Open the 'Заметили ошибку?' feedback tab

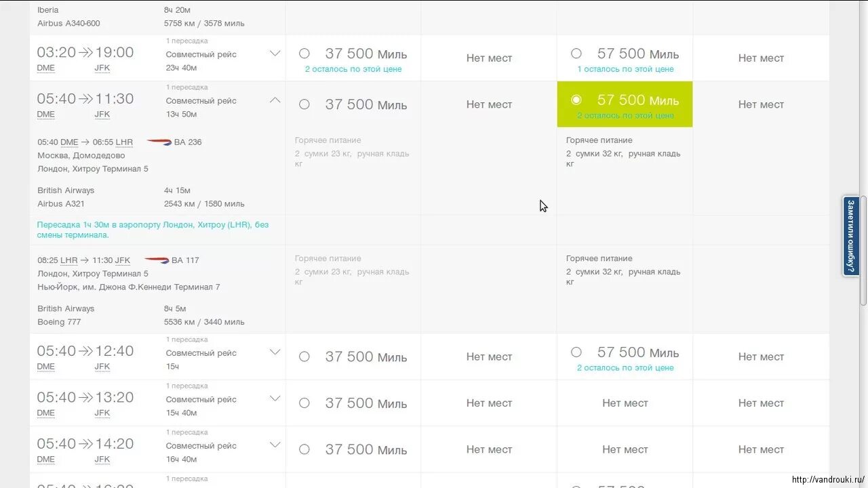coord(851,236)
